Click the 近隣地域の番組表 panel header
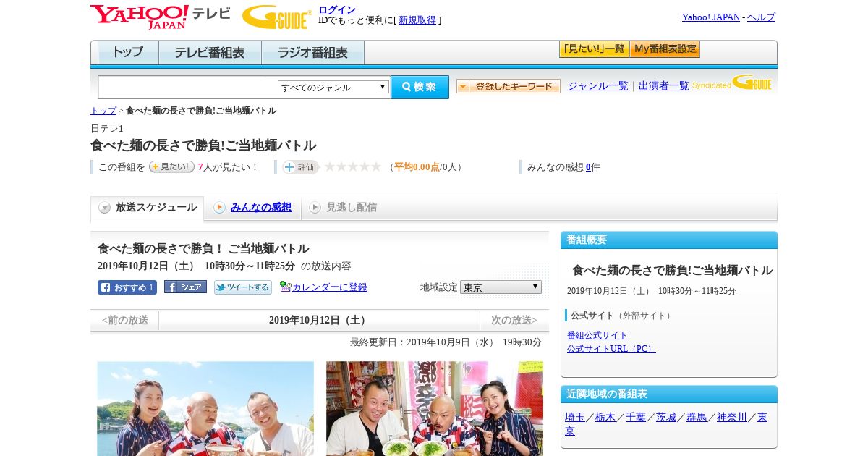Image resolution: width=868 pixels, height=456 pixels. coord(669,394)
